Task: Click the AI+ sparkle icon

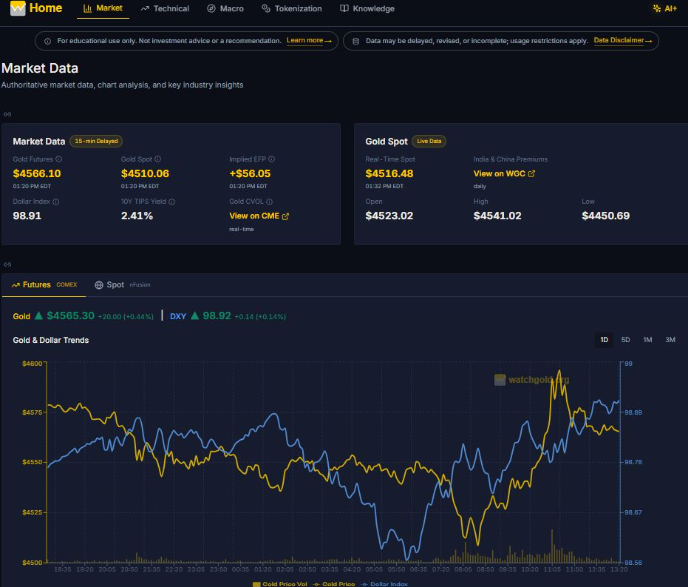Action: coord(656,8)
